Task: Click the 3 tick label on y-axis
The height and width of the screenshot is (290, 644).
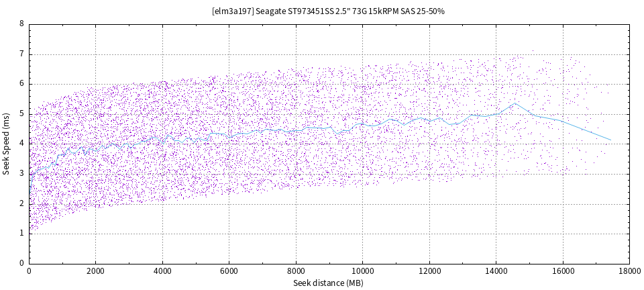Action: 22,173
